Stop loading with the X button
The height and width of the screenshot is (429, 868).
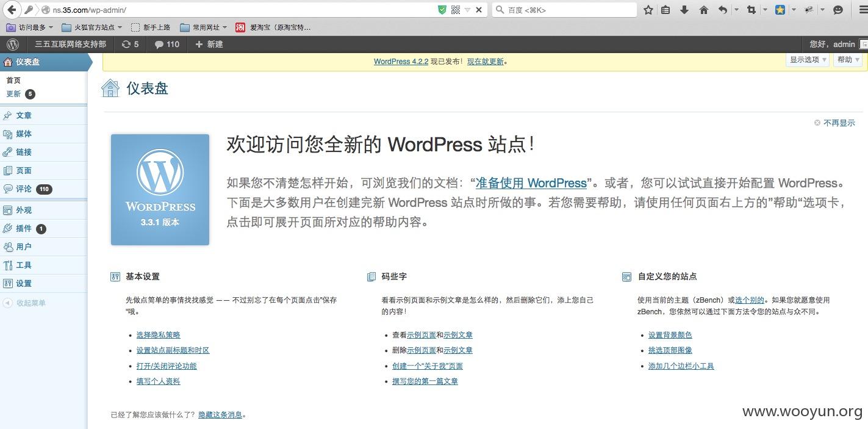(479, 10)
